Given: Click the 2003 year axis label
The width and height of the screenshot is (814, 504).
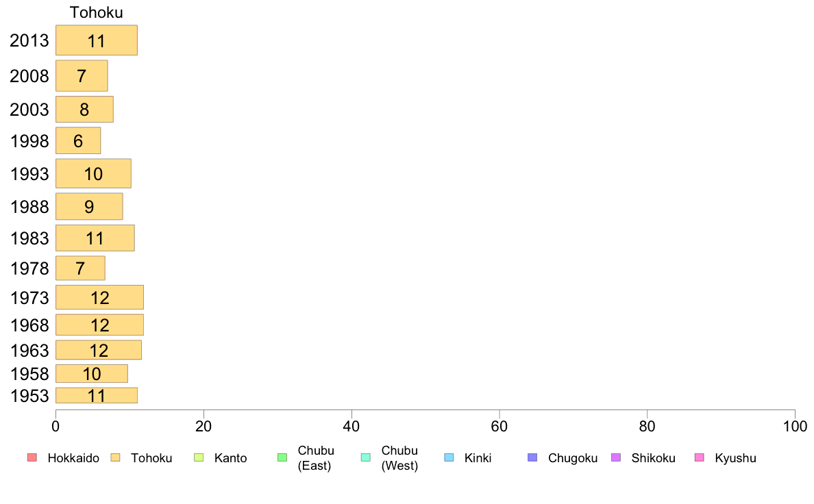Looking at the screenshot, I should click(x=29, y=110).
